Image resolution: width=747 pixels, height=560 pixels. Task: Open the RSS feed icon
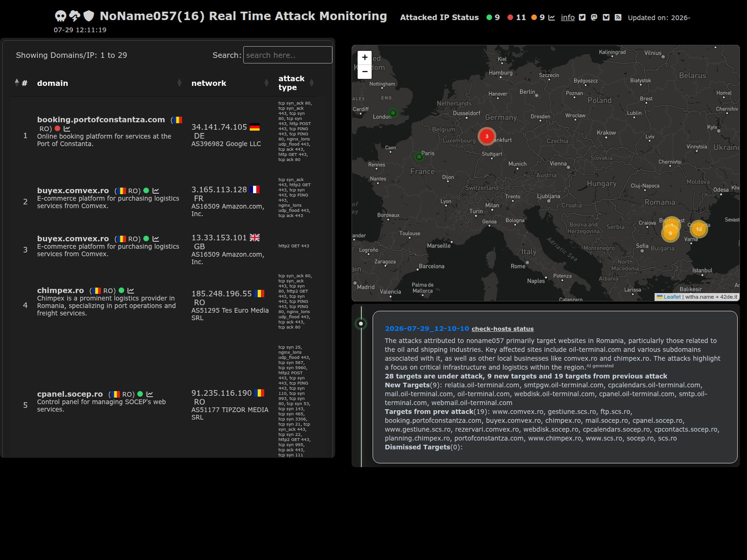(x=618, y=18)
